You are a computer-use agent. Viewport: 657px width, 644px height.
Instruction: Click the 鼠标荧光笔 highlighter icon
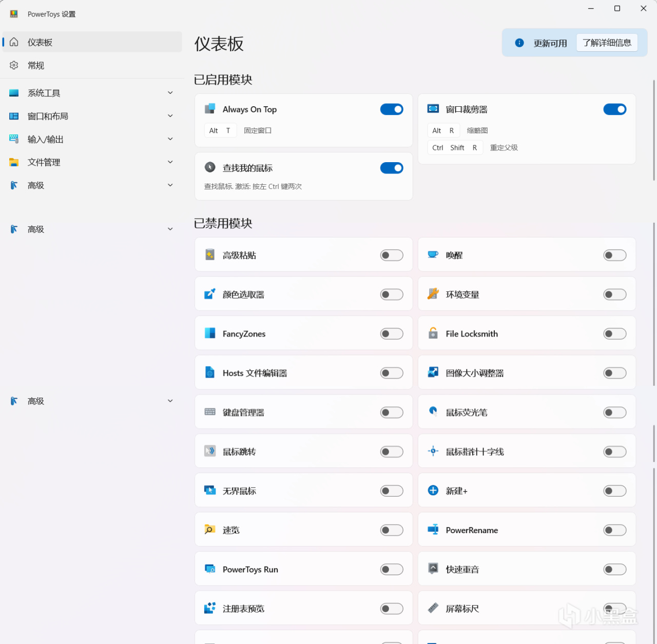433,412
